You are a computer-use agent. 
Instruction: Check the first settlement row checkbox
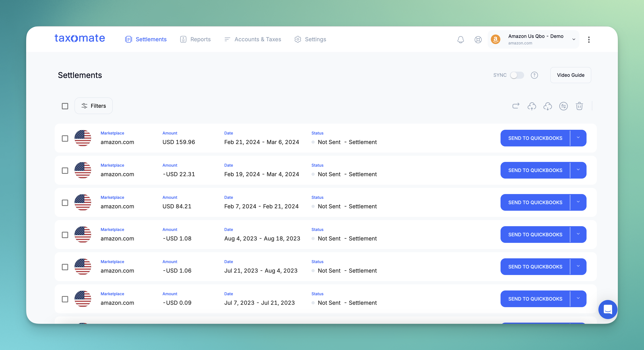(x=65, y=138)
